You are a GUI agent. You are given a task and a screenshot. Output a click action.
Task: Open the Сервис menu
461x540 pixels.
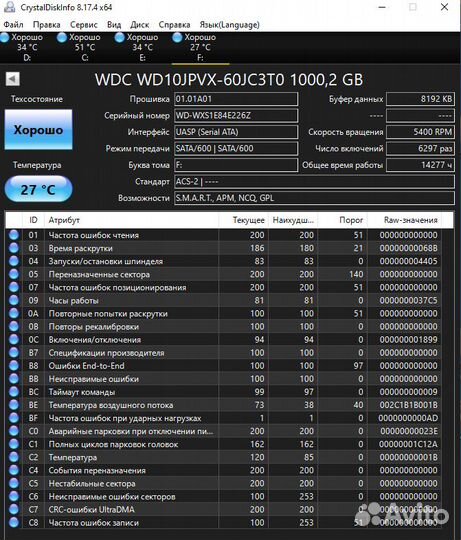point(84,25)
